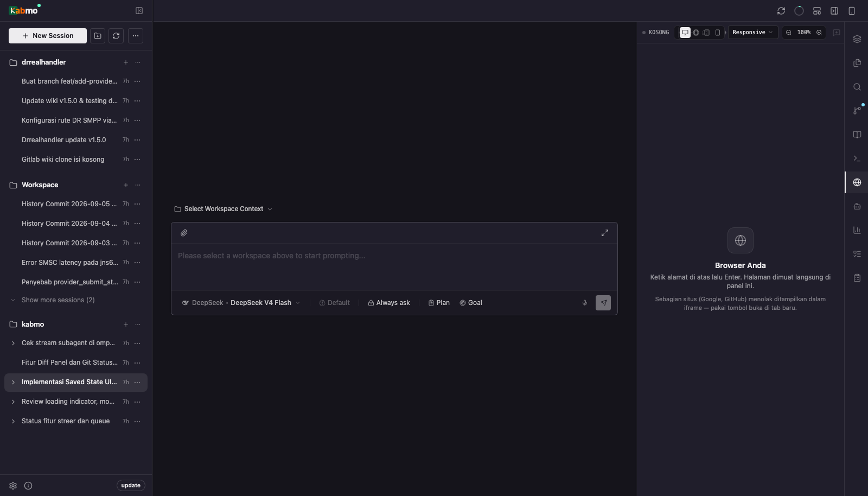This screenshot has height=496, width=868.
Task: Open Select Workspace Context dropdown
Action: coord(223,209)
